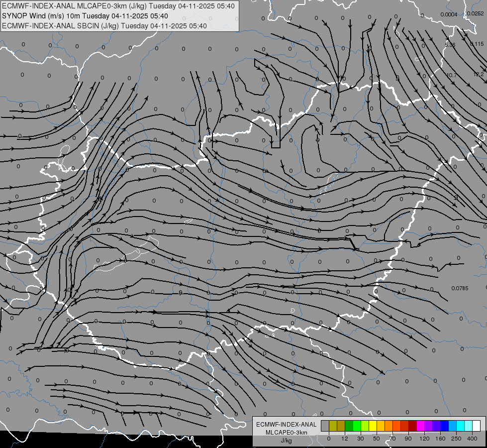Click legend tick label '250'

(x=456, y=439)
